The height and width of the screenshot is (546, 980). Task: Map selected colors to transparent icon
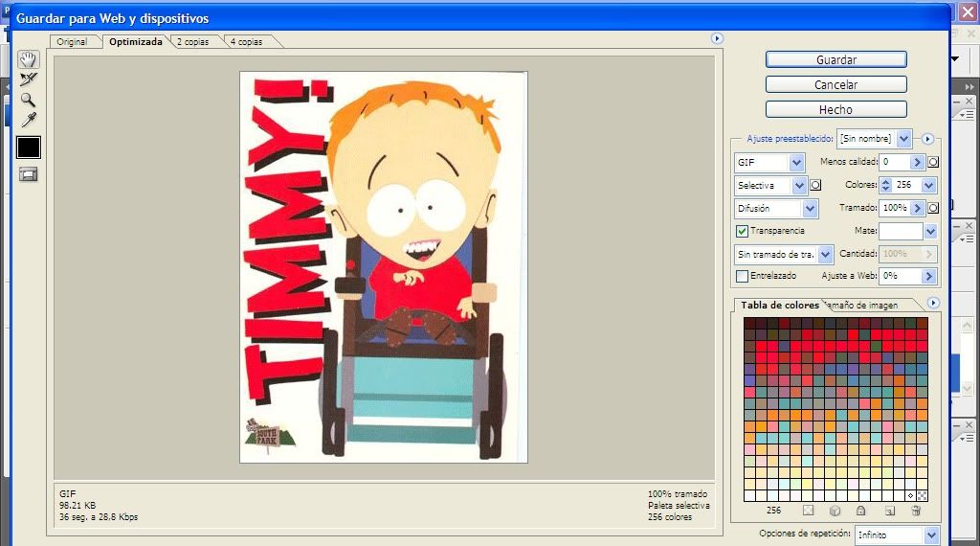click(808, 511)
